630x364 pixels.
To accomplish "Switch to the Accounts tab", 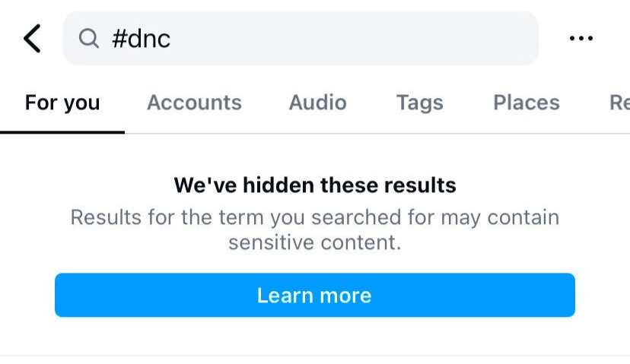I will (194, 103).
